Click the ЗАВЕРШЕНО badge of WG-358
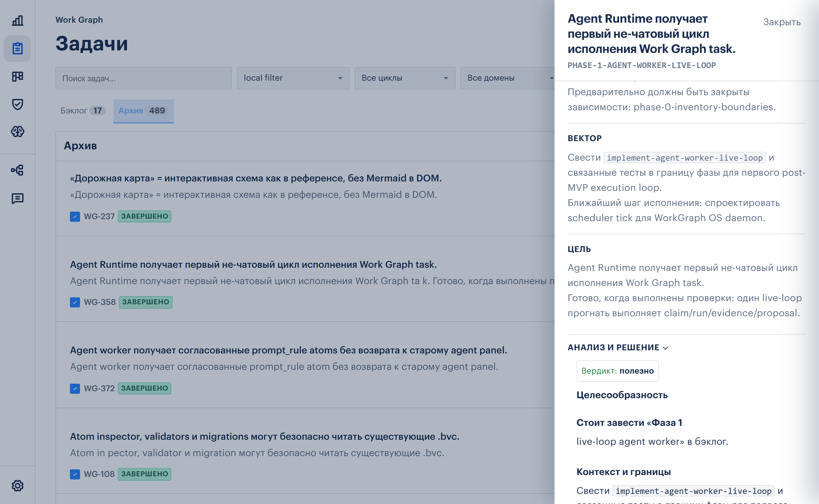Screen dimensions: 819x504 coord(146,302)
